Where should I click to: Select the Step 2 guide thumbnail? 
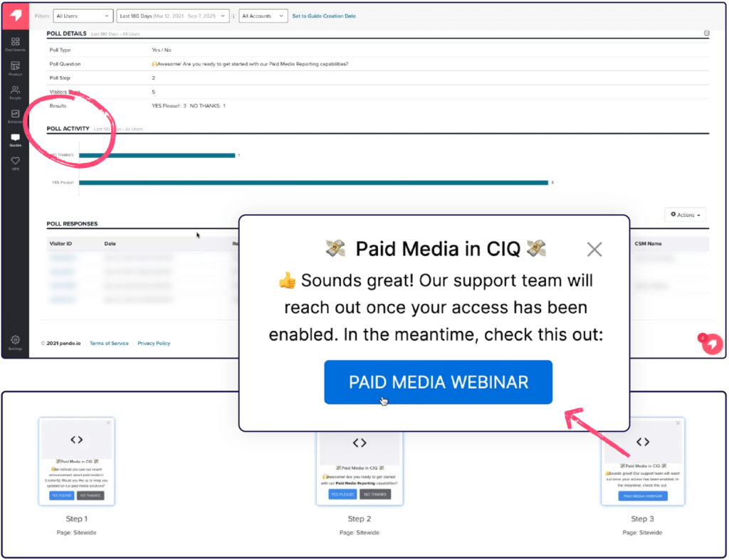point(360,468)
